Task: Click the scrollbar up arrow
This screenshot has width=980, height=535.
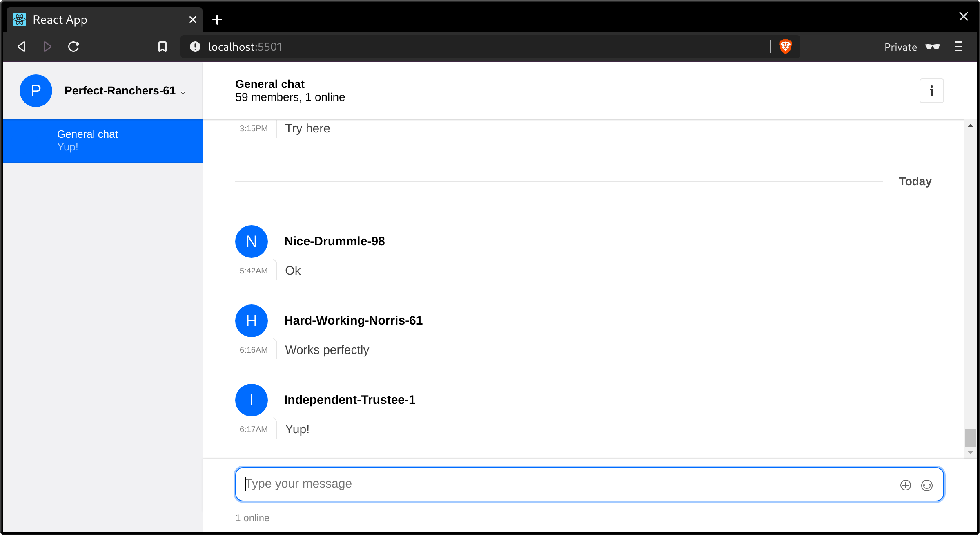Action: (970, 126)
